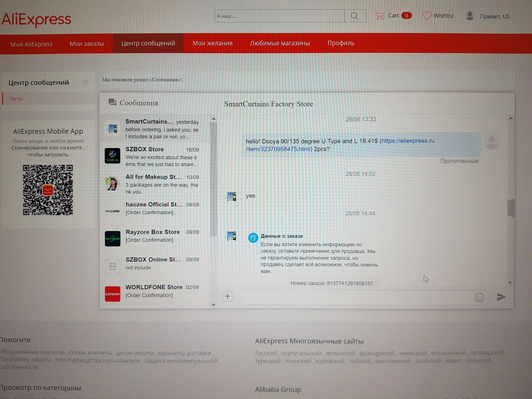The width and height of the screenshot is (532, 399).
Task: Click the Wishlist heart icon
Action: [x=426, y=16]
